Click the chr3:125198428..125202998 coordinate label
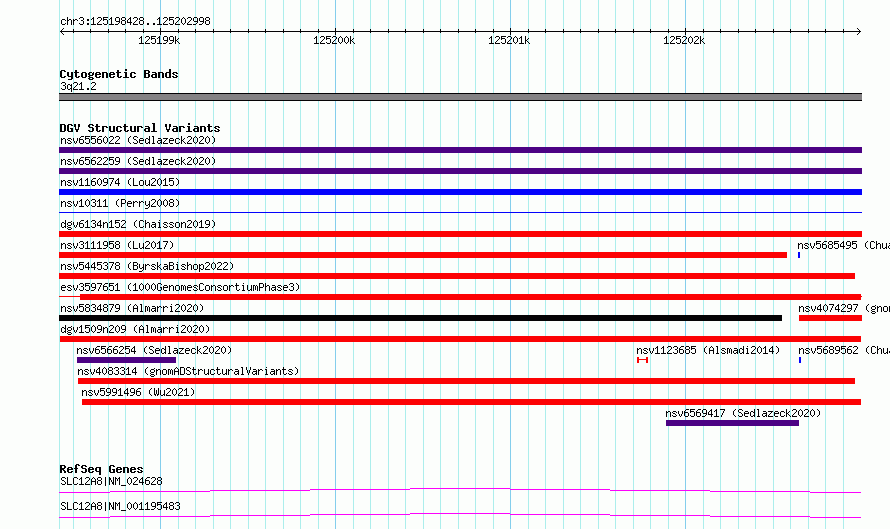This screenshot has height=529, width=890. coord(135,21)
